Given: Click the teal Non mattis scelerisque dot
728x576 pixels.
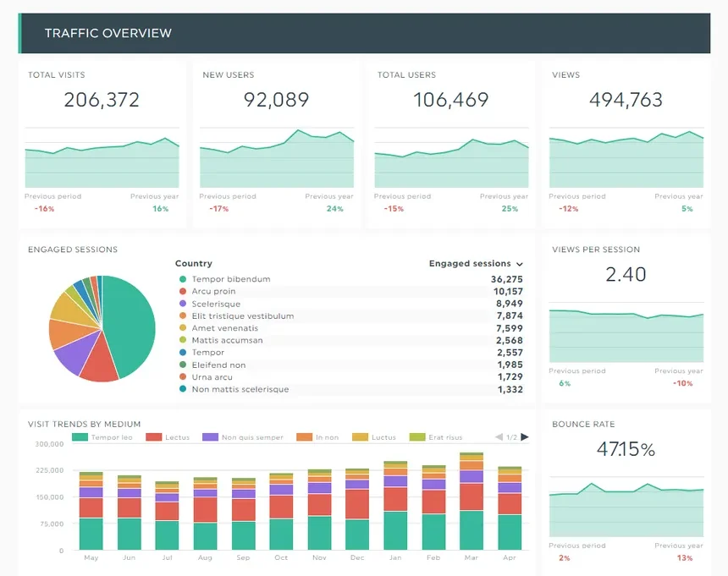Looking at the screenshot, I should [182, 390].
